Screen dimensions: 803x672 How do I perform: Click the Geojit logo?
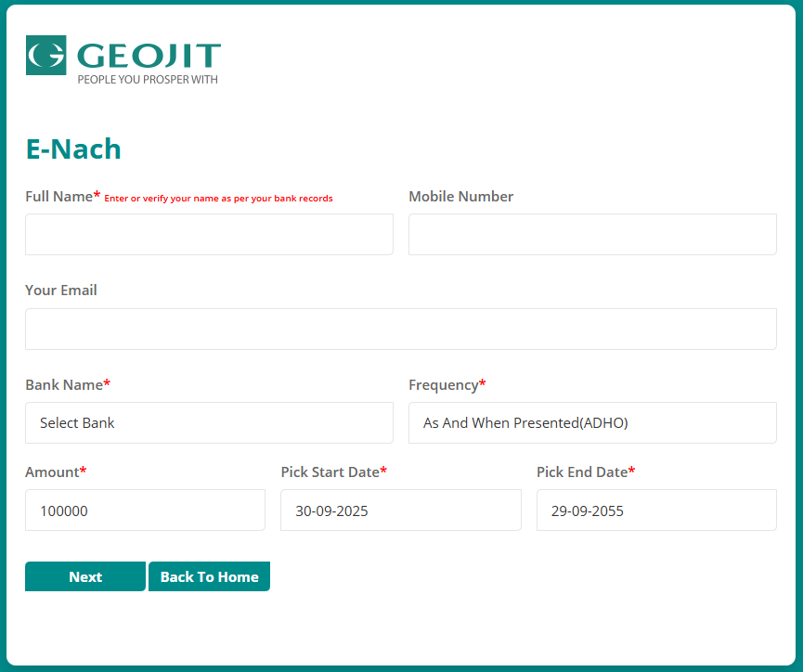(x=123, y=59)
